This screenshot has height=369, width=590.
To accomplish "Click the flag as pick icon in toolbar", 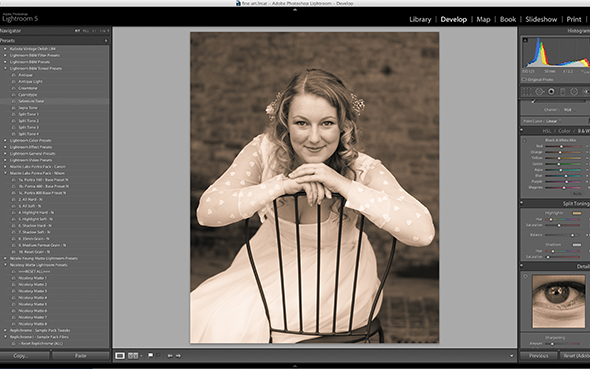I will pyautogui.click(x=151, y=355).
